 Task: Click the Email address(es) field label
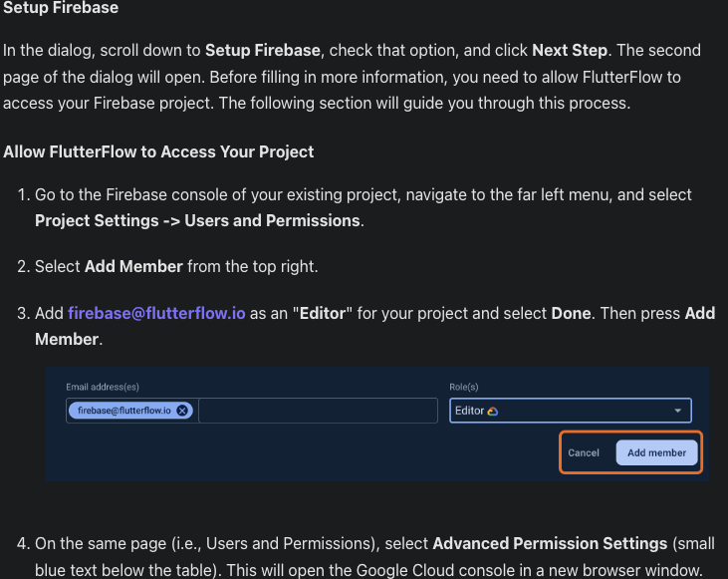(103, 387)
